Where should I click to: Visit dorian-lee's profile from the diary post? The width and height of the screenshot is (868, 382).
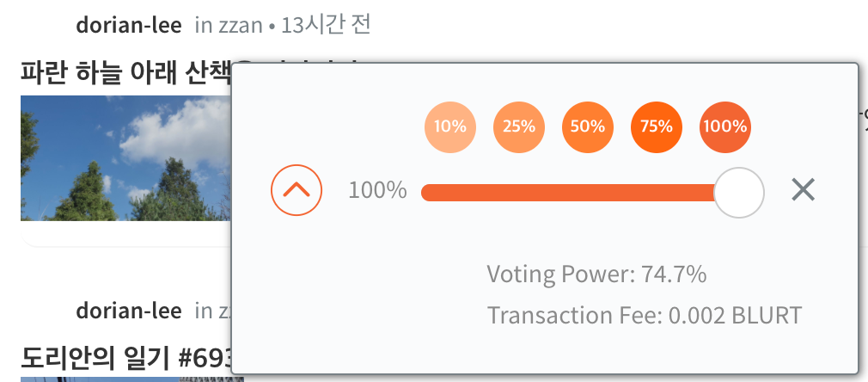tap(128, 311)
